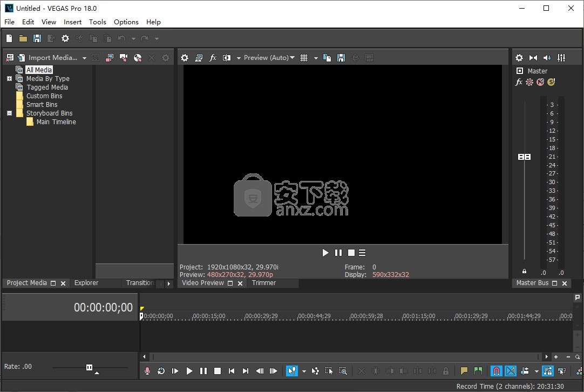The width and height of the screenshot is (584, 392).
Task: Switch to the Trimmer tab
Action: pyautogui.click(x=264, y=283)
